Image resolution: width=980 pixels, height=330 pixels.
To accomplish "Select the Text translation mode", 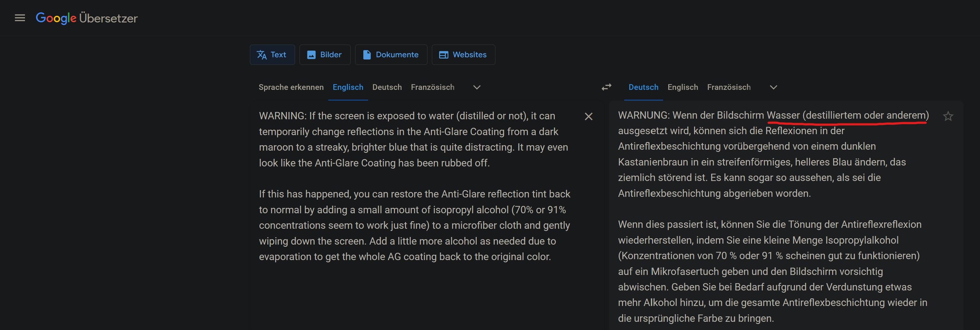I will [x=272, y=54].
